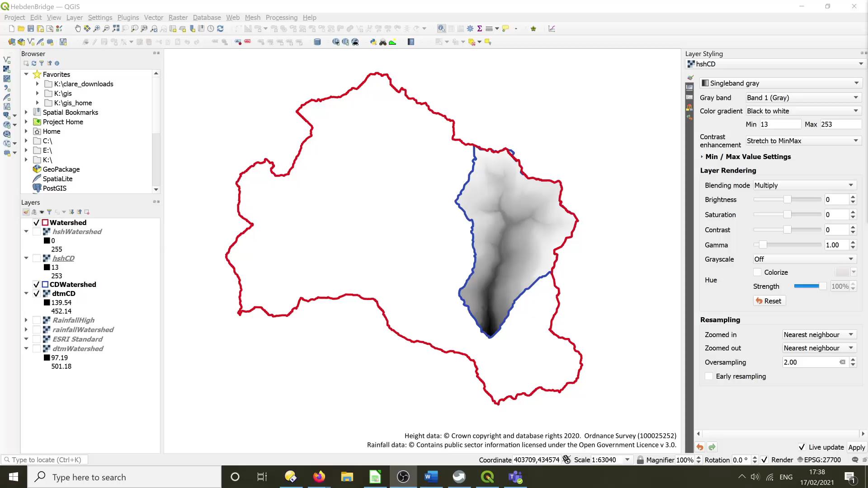This screenshot has height=488, width=868.
Task: Enable the Early resampling checkbox
Action: click(708, 376)
